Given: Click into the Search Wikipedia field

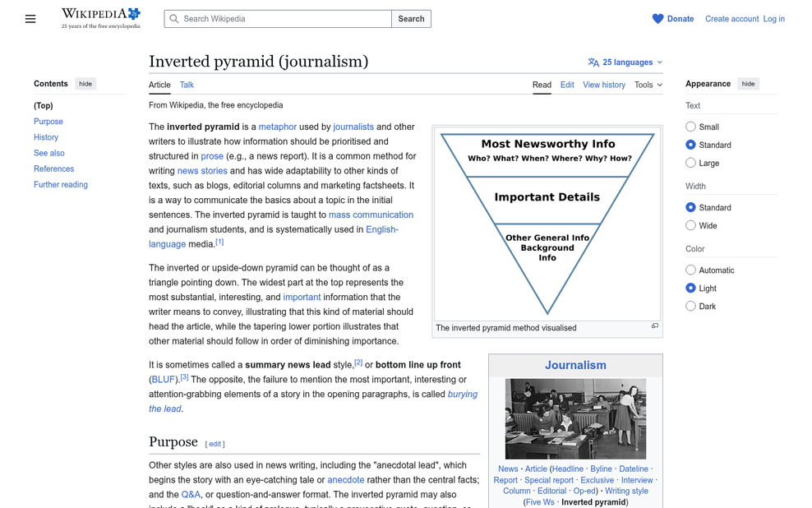Looking at the screenshot, I should (x=278, y=19).
